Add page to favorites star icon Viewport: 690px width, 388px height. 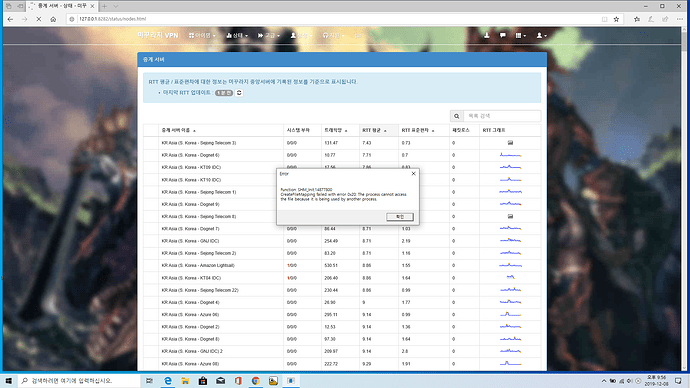pos(617,19)
